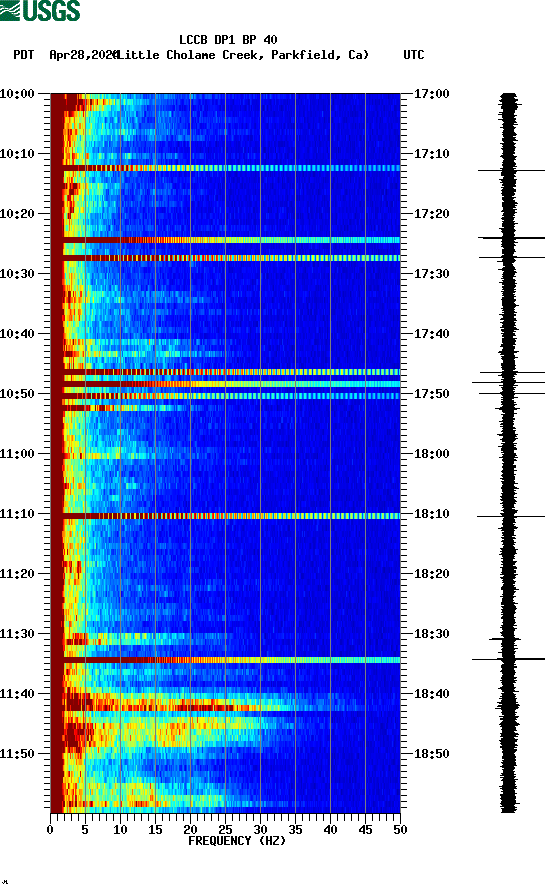Click 'Little Cholame Creek, Parkfield, Ca)' text
Screen dimensions: 552x893
click(243, 55)
